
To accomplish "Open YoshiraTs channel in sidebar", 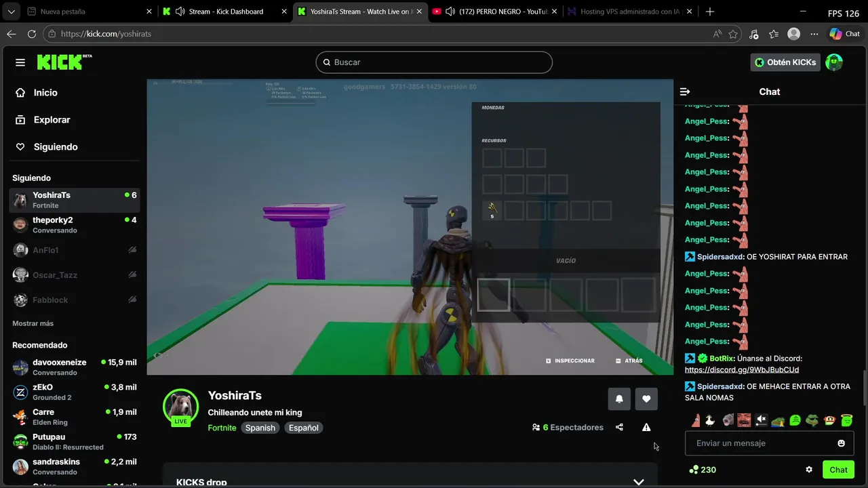I will (75, 200).
